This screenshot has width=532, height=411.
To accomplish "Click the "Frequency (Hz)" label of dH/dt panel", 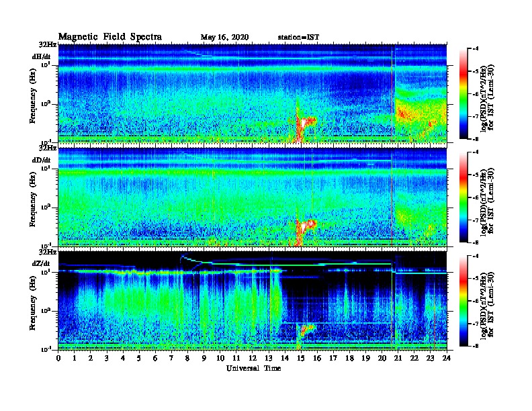I will [33, 96].
